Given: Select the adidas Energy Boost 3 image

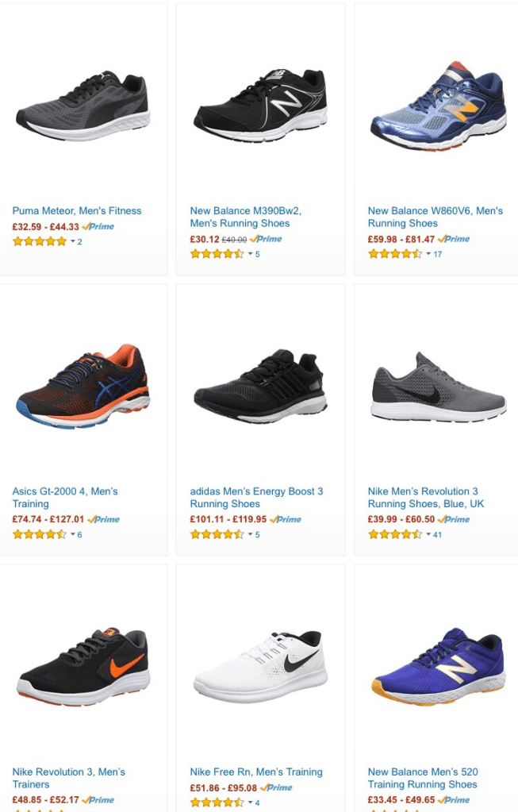Looking at the screenshot, I should [x=260, y=386].
